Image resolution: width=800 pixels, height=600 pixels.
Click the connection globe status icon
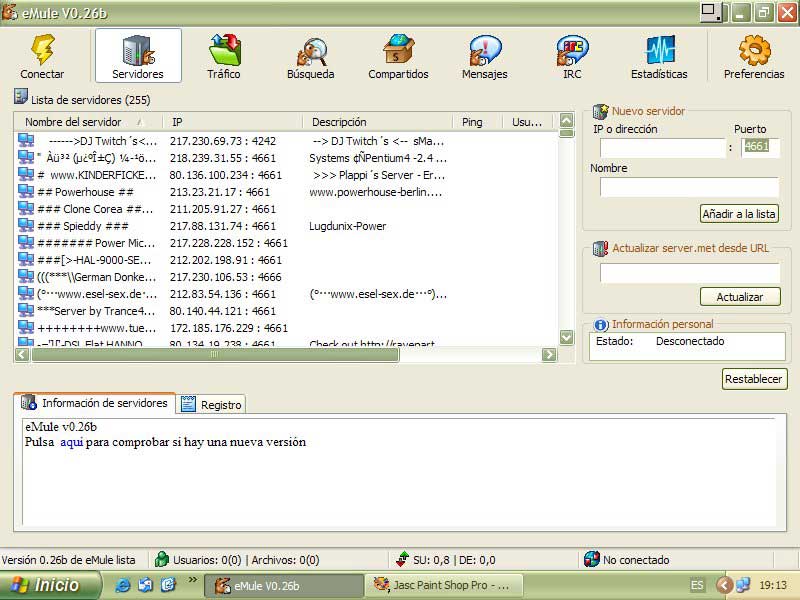coord(591,559)
